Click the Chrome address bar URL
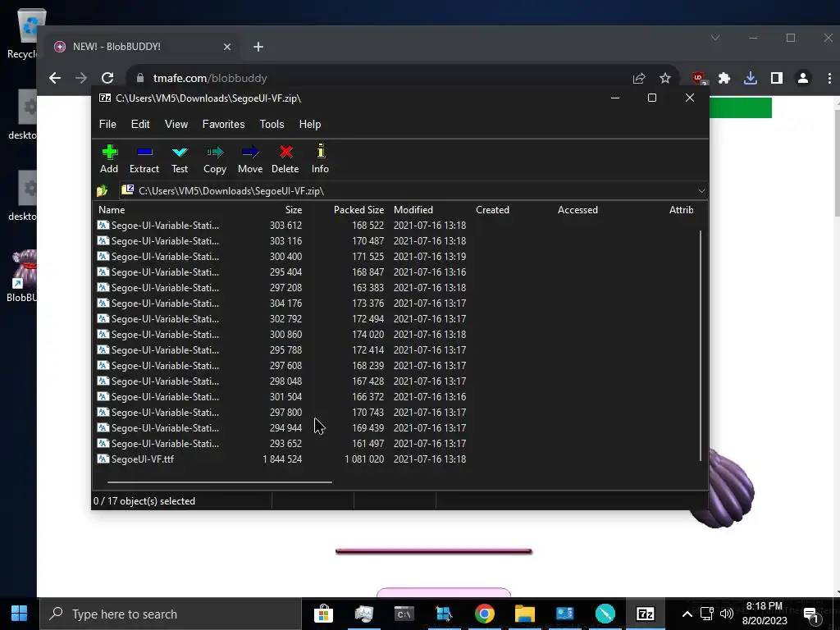 (x=210, y=78)
